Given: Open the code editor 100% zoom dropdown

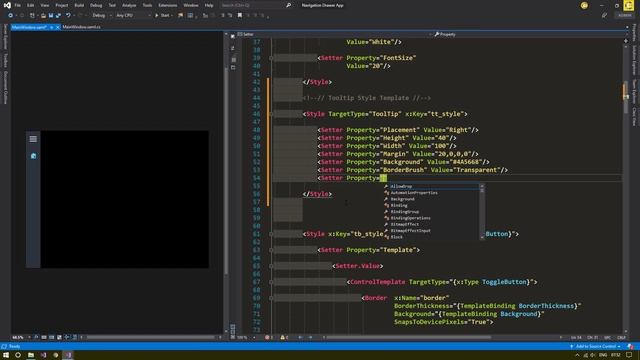Looking at the screenshot, I should [x=247, y=338].
